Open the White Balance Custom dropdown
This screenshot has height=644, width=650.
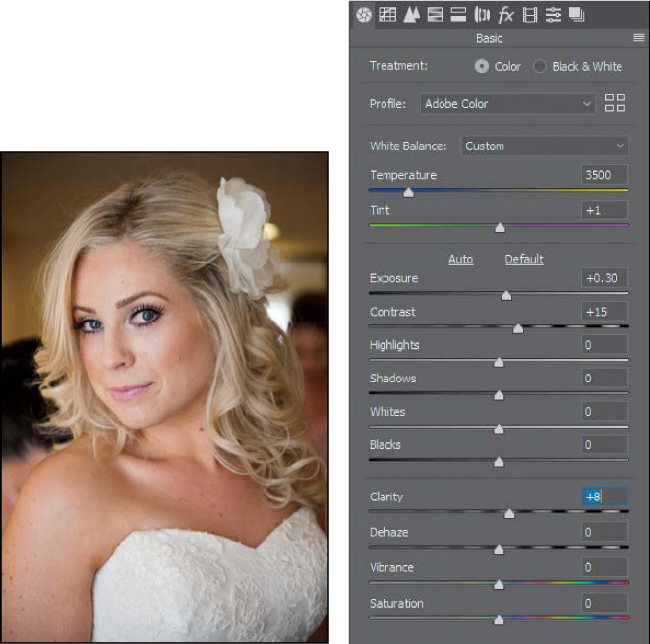tap(545, 146)
